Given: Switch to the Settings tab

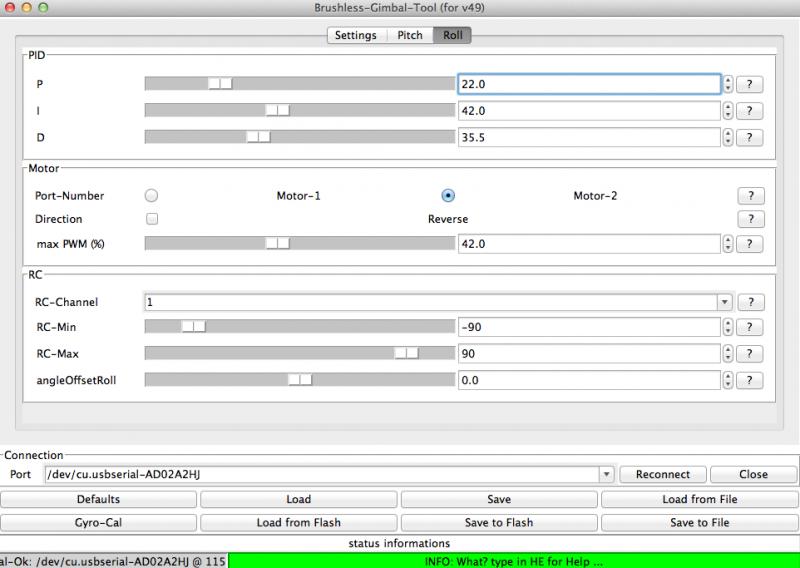Looking at the screenshot, I should pyautogui.click(x=356, y=35).
